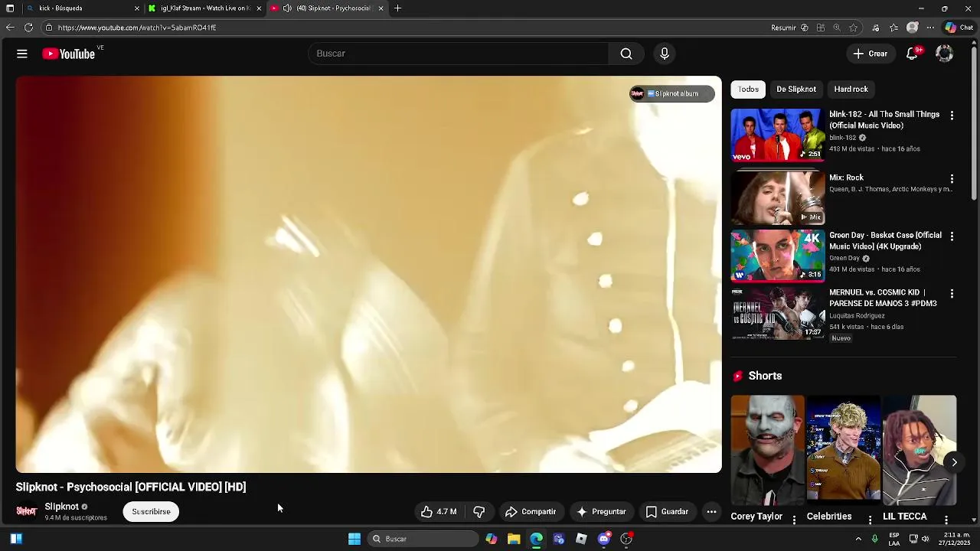The image size is (980, 551).
Task: Subscribe to Slipknot with Suscribirse
Action: [x=151, y=512]
